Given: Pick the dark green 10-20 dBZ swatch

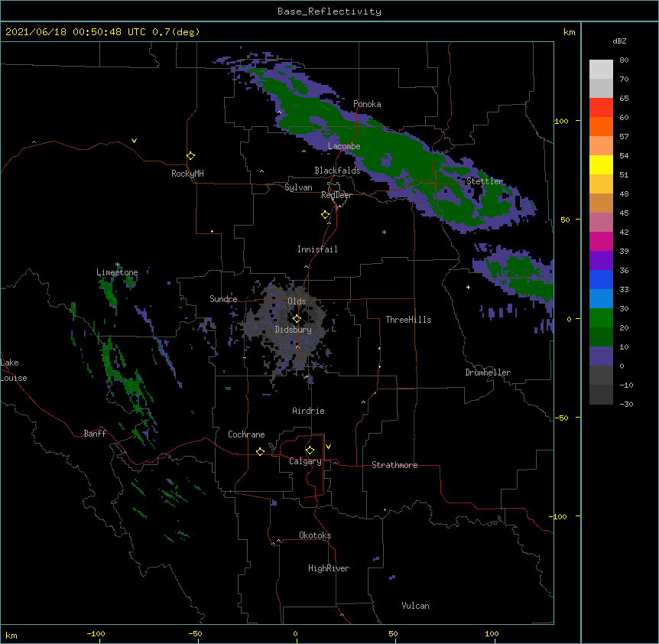Looking at the screenshot, I should pos(601,337).
